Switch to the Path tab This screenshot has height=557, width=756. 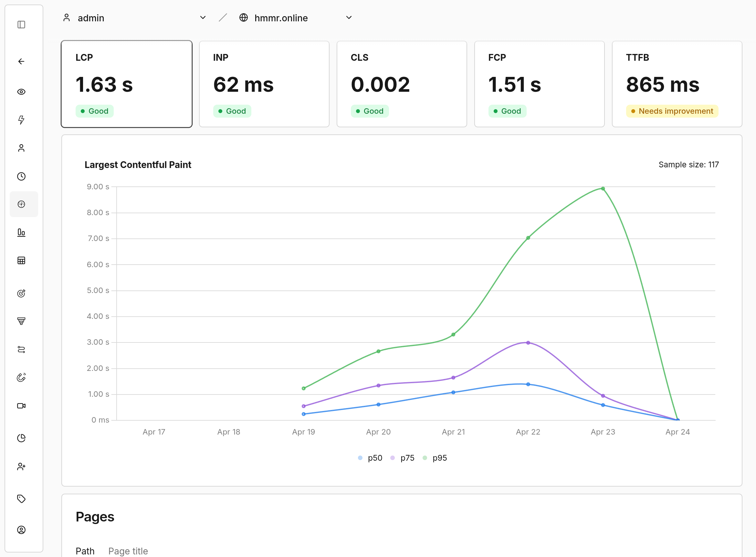(x=85, y=551)
